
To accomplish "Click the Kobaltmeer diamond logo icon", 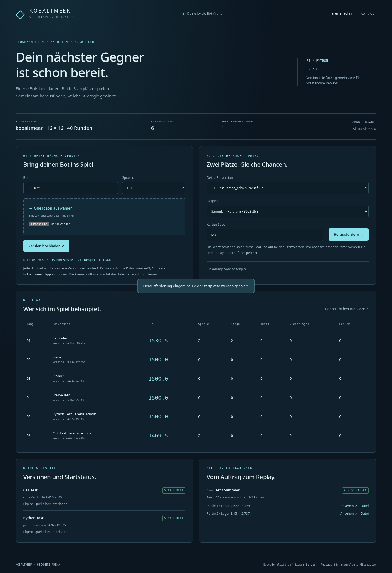I will pos(20,15).
